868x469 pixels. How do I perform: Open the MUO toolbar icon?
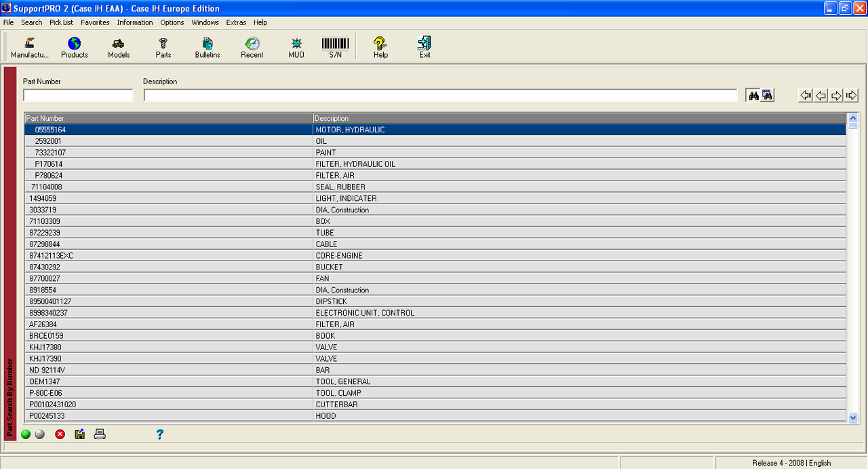[296, 48]
